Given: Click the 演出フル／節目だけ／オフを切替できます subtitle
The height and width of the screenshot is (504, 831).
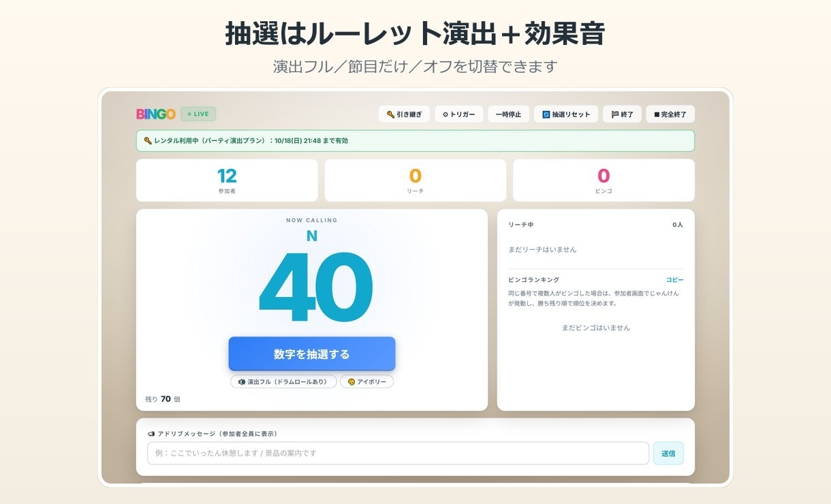Looking at the screenshot, I should (415, 67).
